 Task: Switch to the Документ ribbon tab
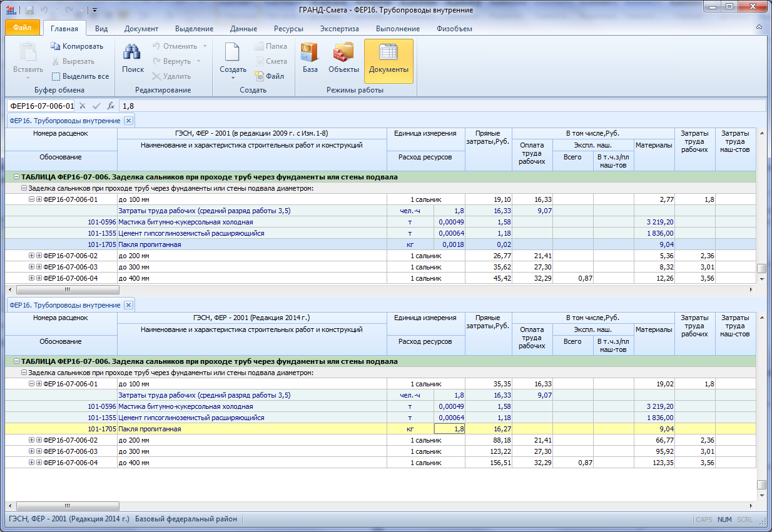pyautogui.click(x=141, y=29)
